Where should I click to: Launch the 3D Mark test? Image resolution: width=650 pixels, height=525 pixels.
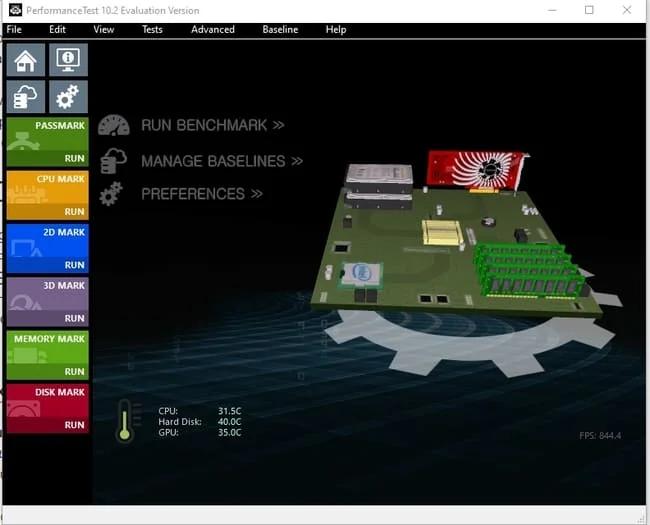click(47, 301)
